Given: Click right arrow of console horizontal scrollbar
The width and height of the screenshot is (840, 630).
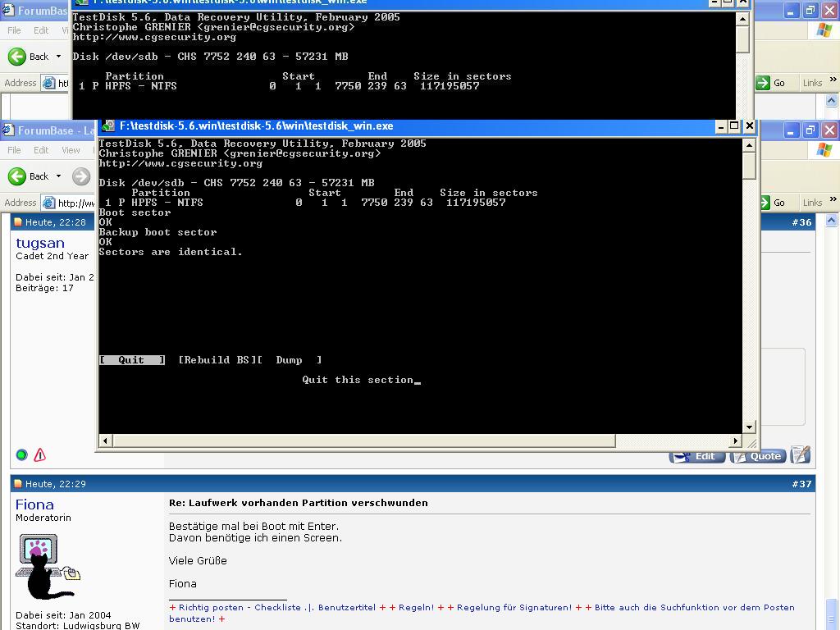Looking at the screenshot, I should tap(736, 441).
